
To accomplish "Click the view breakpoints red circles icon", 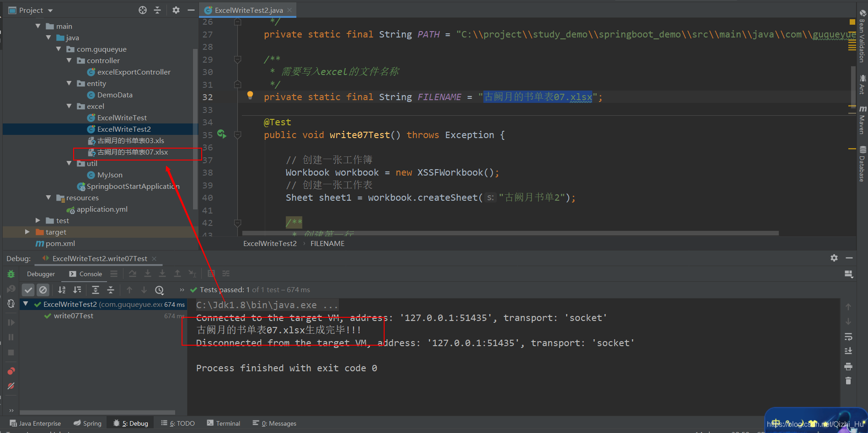I will (11, 371).
